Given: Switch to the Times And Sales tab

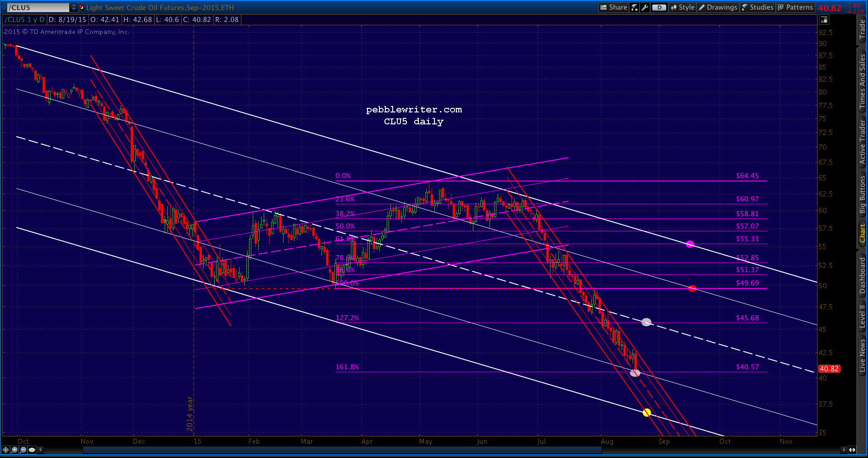Looking at the screenshot, I should point(862,81).
